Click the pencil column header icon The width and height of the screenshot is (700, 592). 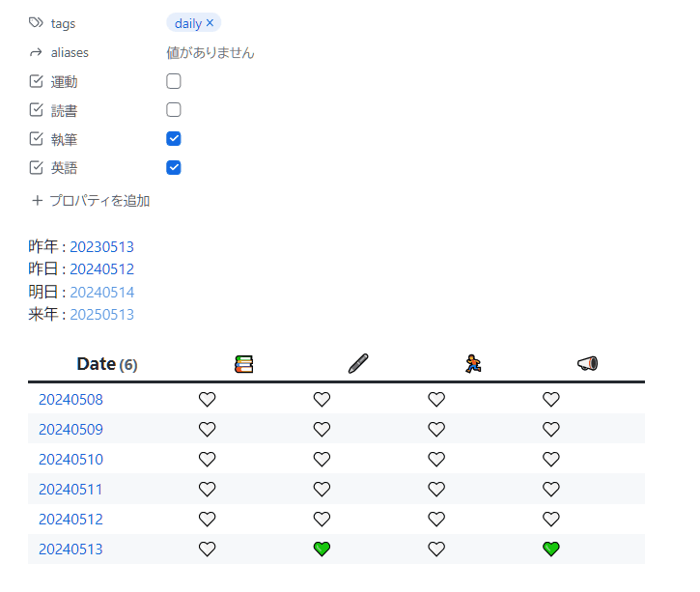coord(358,364)
